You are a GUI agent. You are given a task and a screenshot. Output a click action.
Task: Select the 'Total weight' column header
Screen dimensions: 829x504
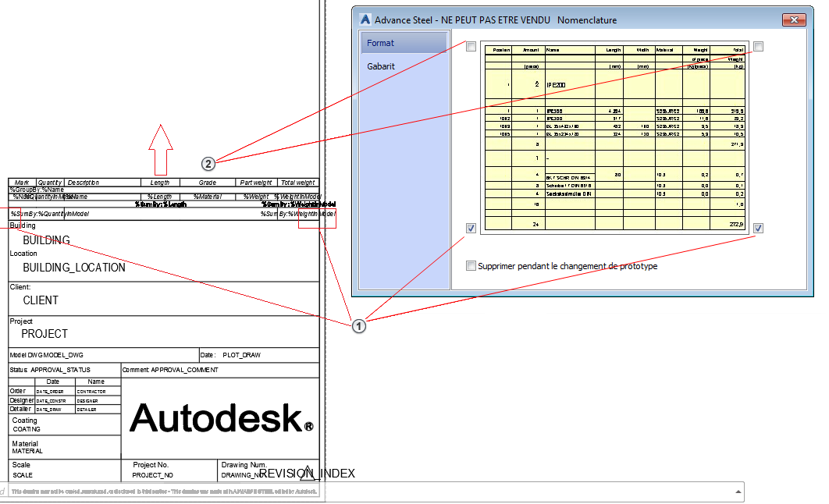(x=297, y=183)
